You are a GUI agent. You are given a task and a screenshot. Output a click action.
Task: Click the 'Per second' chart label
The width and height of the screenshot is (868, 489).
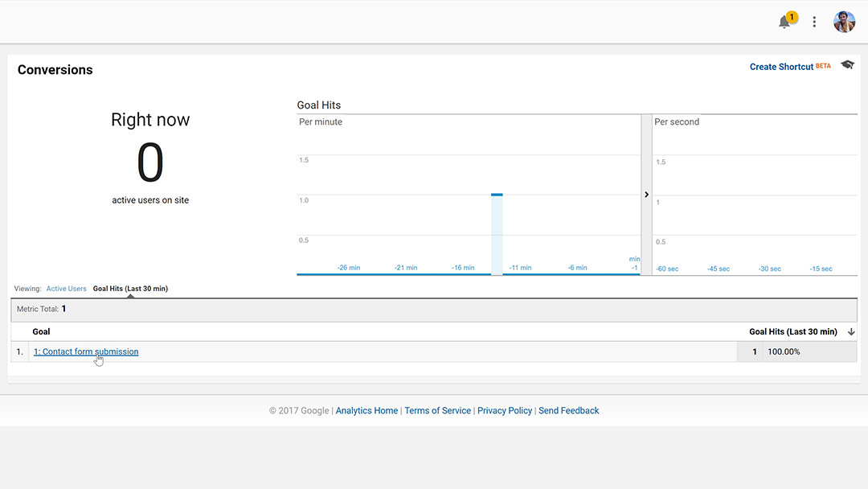(677, 121)
